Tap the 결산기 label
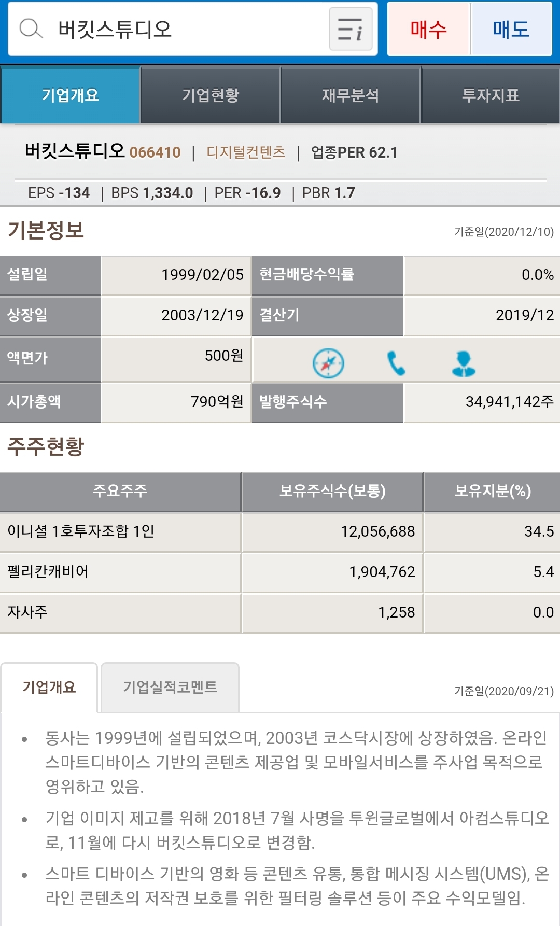The image size is (560, 926). click(328, 315)
